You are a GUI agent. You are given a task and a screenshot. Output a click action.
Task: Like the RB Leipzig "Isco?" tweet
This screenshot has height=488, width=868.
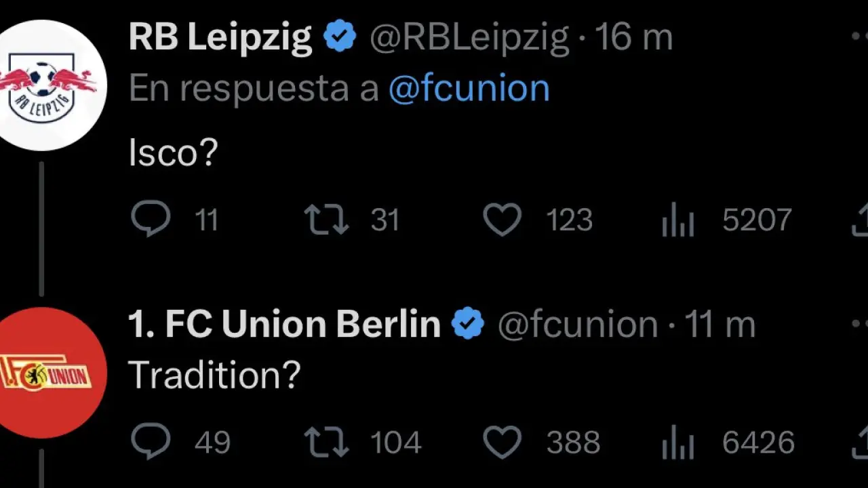point(502,220)
